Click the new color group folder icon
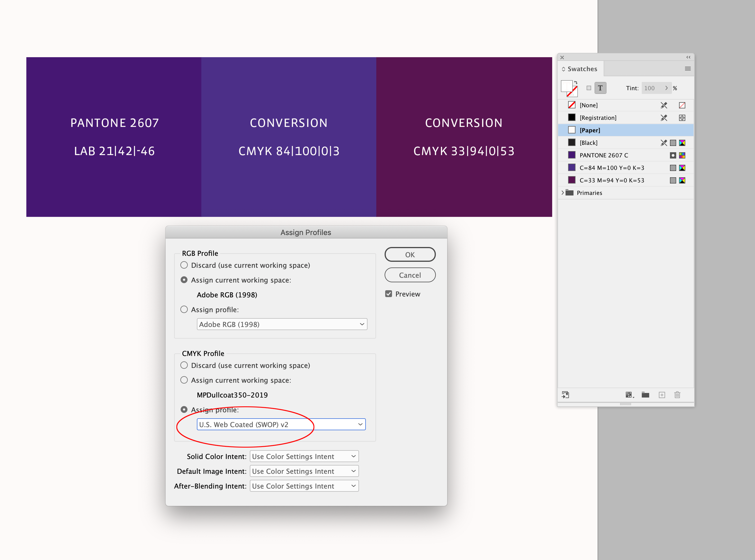Image resolution: width=755 pixels, height=560 pixels. point(645,395)
